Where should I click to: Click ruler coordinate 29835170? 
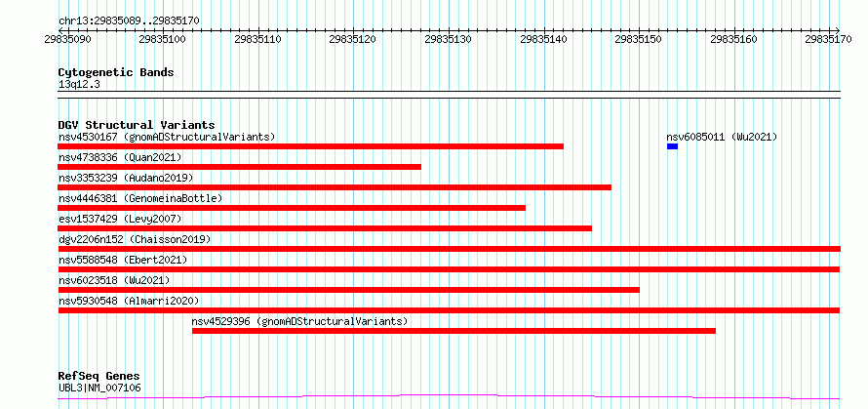[x=829, y=39]
